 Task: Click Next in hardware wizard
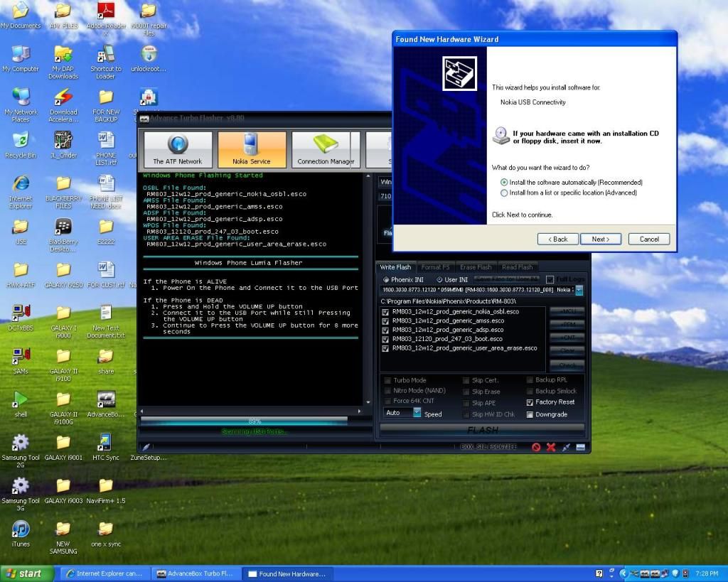(x=600, y=239)
